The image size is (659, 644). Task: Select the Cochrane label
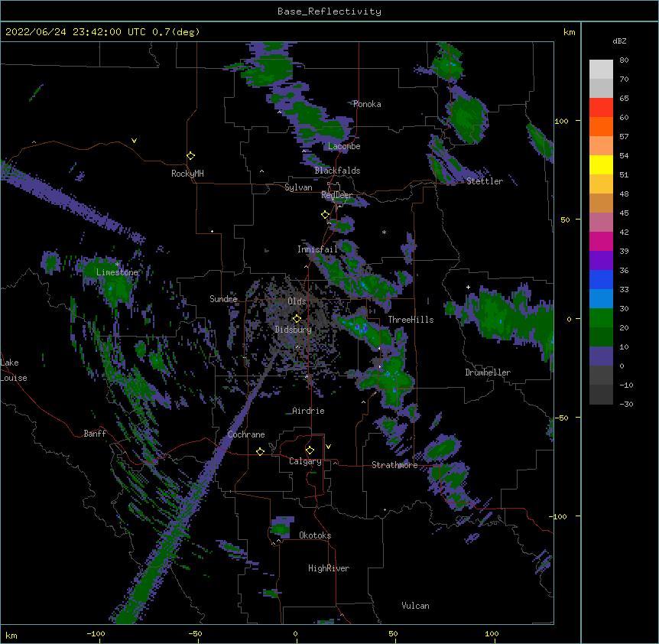(x=246, y=434)
